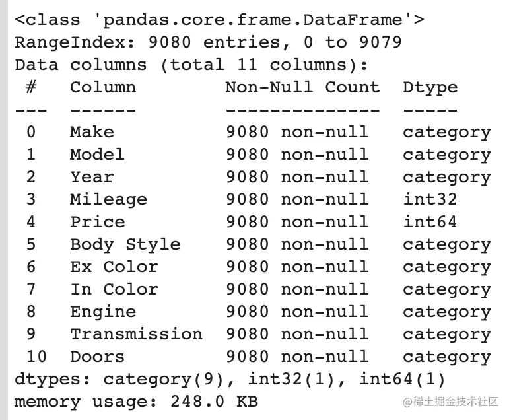Select the RangeIndex 9080 entries line

[208, 42]
